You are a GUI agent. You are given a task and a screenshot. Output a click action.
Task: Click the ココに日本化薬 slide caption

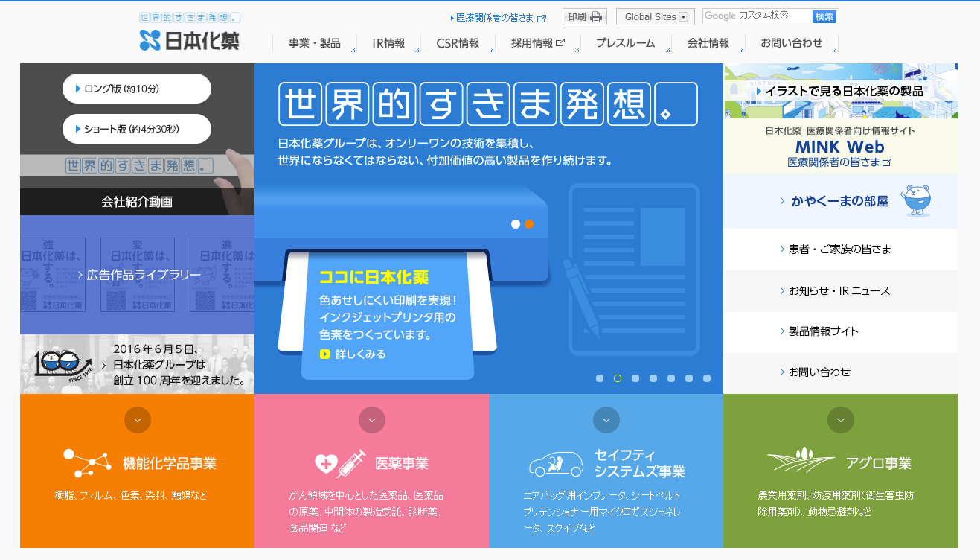click(x=374, y=278)
